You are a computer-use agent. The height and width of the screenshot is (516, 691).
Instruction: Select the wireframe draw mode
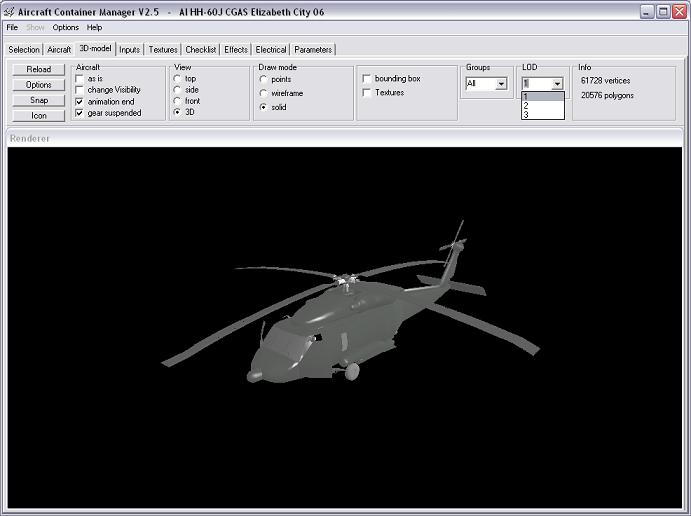click(x=264, y=93)
